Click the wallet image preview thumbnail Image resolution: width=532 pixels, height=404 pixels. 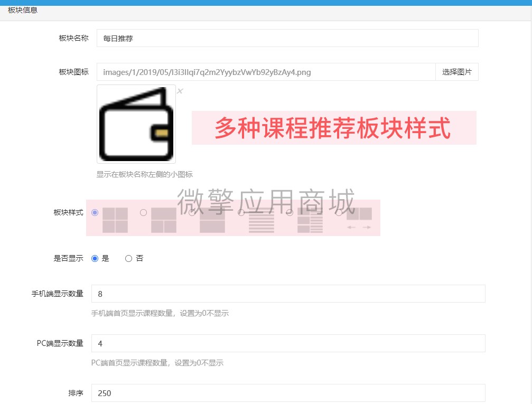coord(136,124)
